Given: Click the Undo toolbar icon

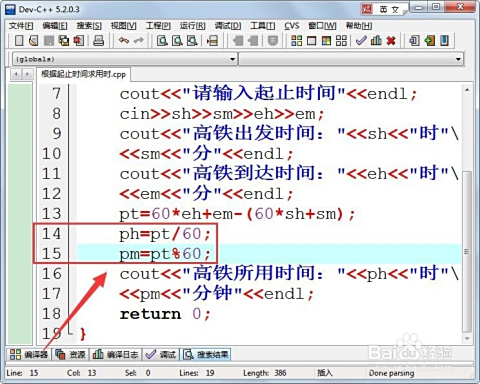Looking at the screenshot, I should (x=123, y=41).
